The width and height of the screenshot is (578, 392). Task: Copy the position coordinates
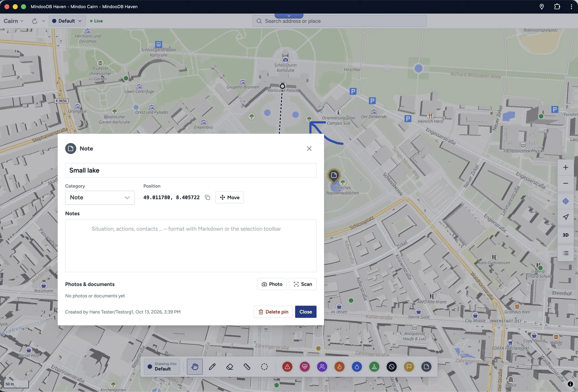(x=207, y=197)
